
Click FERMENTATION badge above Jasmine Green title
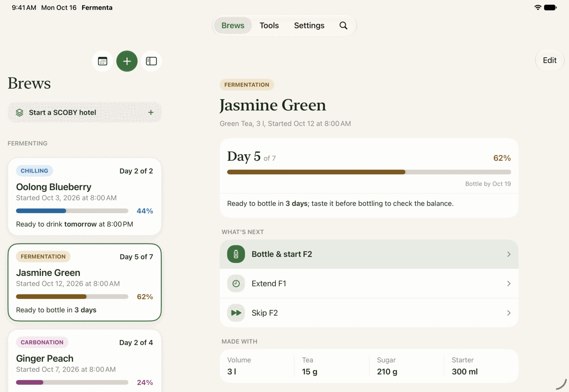tap(247, 84)
